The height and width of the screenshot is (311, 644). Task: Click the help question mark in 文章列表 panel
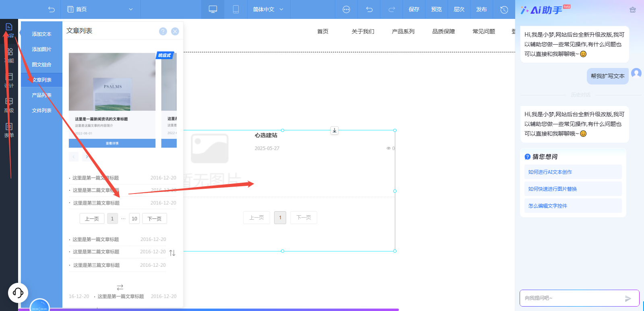[163, 31]
